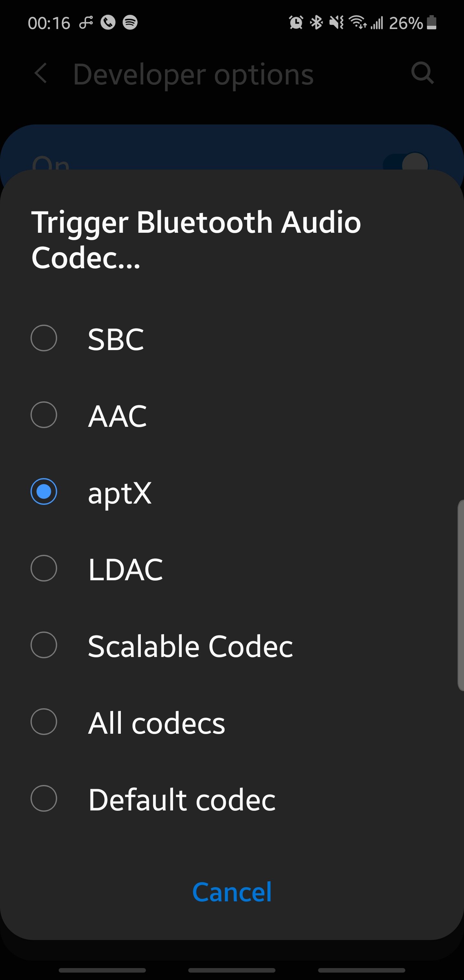The height and width of the screenshot is (980, 464).
Task: Click the dialog's vertical scrollbar handle
Action: pyautogui.click(x=460, y=596)
